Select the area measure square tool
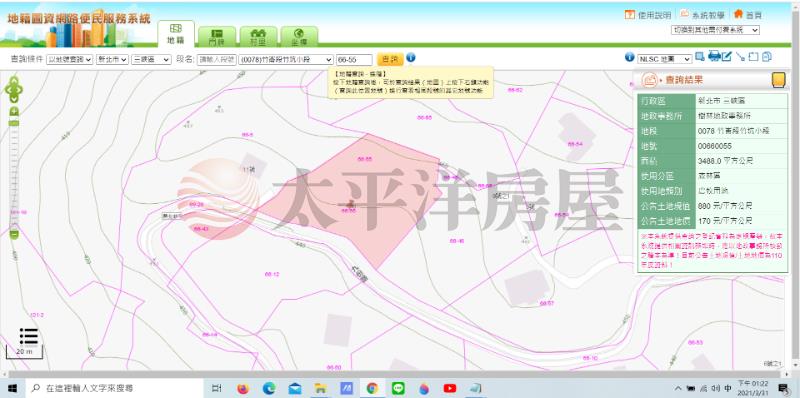The image size is (800, 398). 754,57
